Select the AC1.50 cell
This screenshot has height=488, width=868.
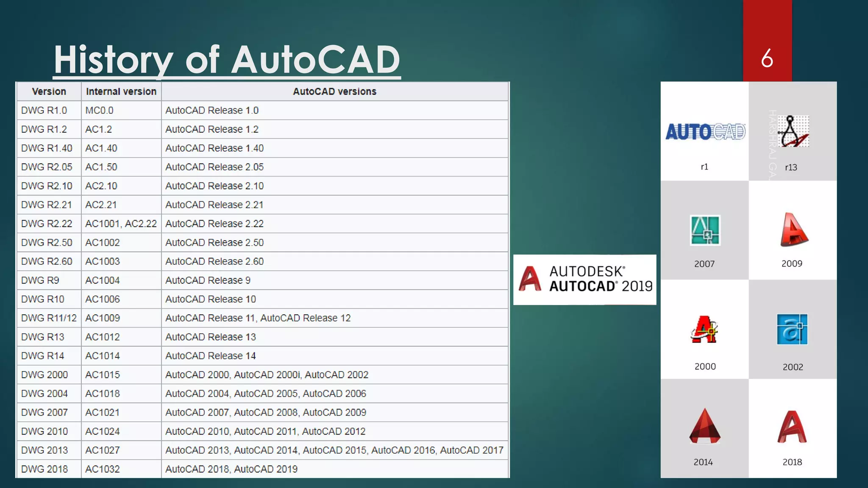pyautogui.click(x=121, y=167)
